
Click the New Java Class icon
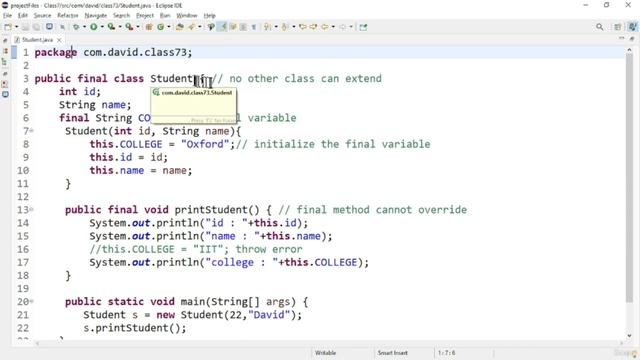click(160, 27)
